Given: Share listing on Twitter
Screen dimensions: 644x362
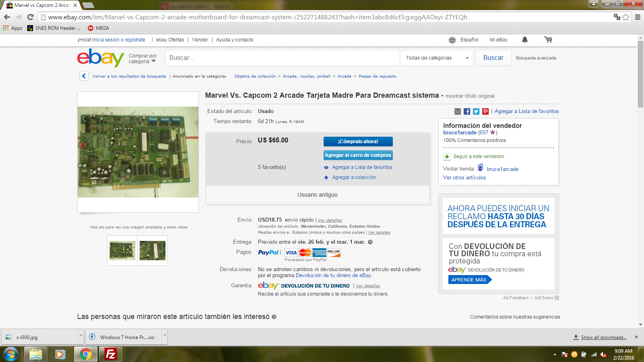Looking at the screenshot, I should coord(476,111).
